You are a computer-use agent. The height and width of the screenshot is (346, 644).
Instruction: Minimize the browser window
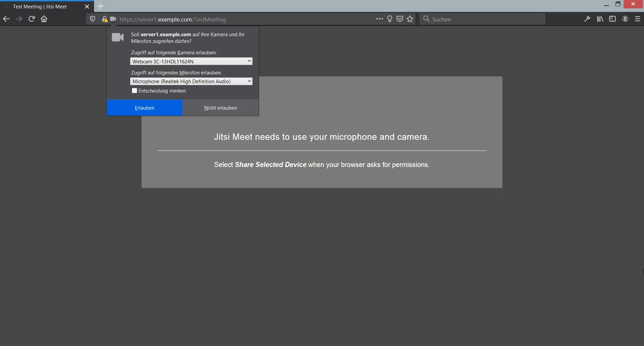[x=606, y=5]
